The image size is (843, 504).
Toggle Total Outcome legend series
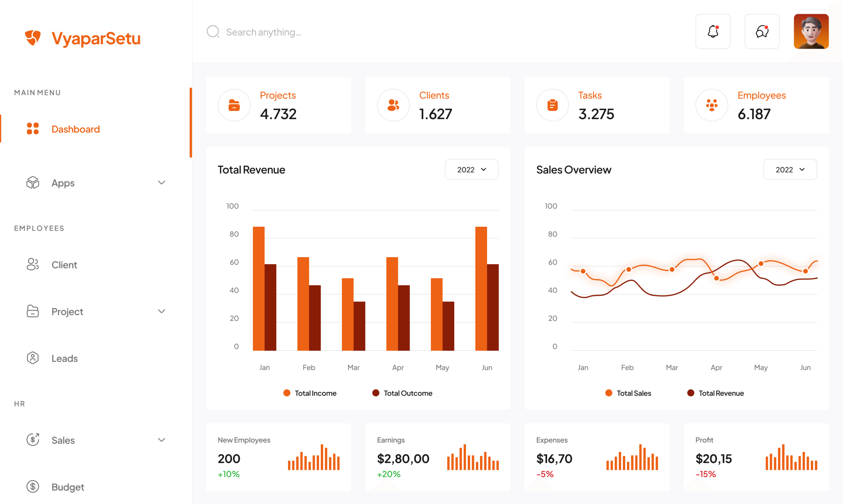tap(403, 393)
